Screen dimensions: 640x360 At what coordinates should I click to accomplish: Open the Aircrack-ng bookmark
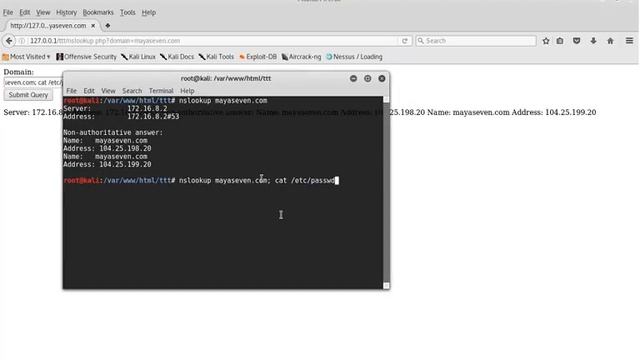(x=301, y=57)
